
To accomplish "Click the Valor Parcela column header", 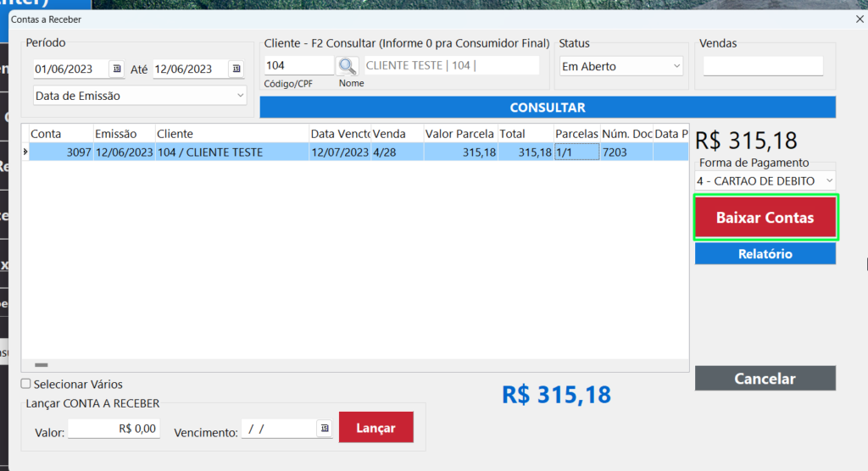I will [459, 134].
